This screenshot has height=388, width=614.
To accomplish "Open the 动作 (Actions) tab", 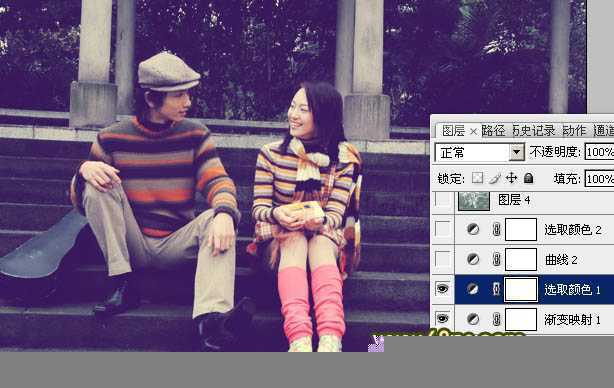I will click(x=574, y=131).
